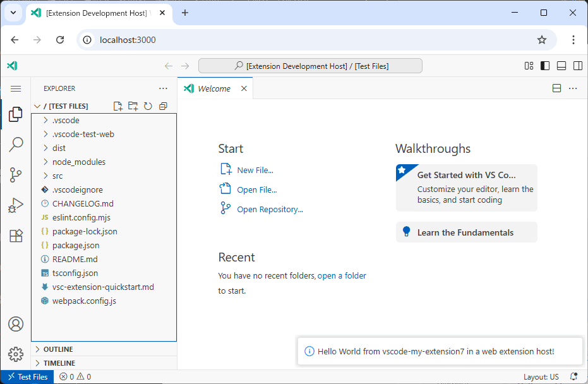Expand the OUTLINE section
This screenshot has width=588, height=384.
point(104,349)
